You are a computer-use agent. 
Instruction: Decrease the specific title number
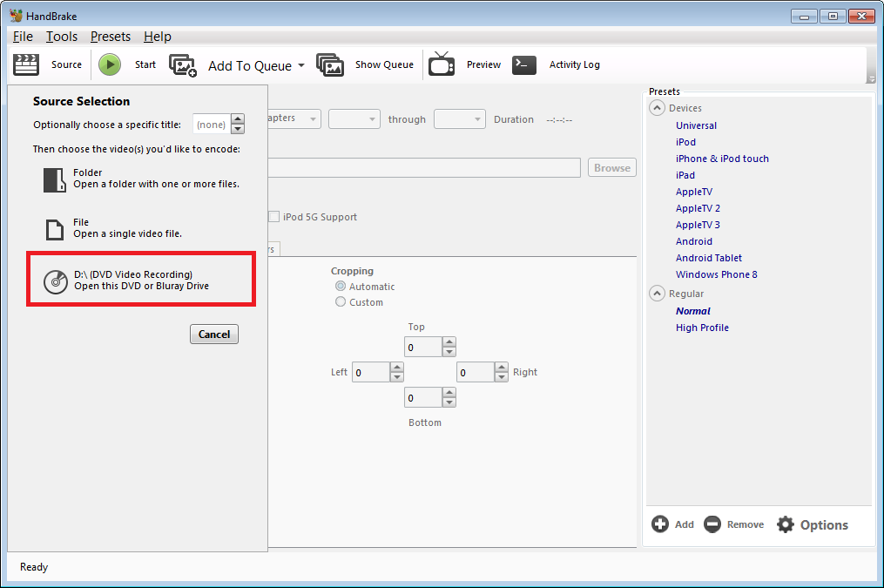238,129
